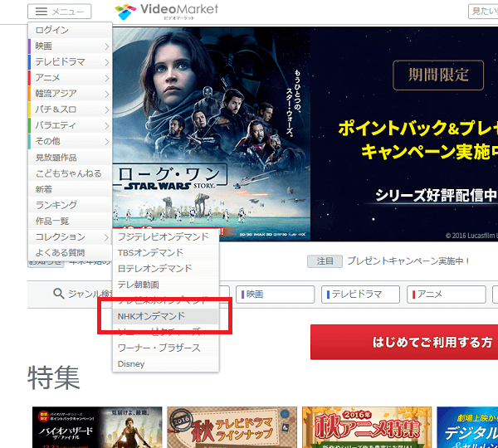Viewport: 498px width, 448px height.
Task: Select こどもちゃんねる in the menu
Action: click(x=71, y=173)
